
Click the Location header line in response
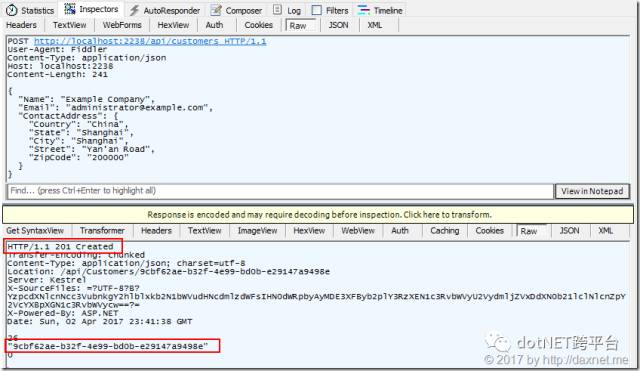[169, 271]
